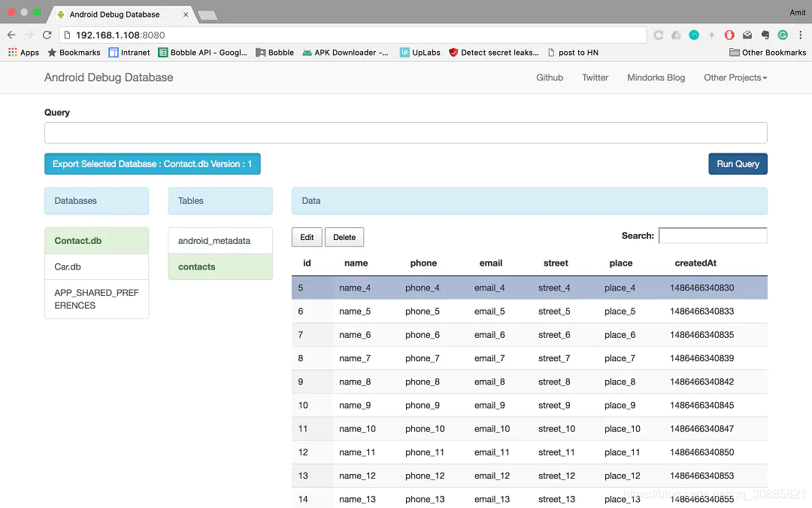Open the mail envelope extension icon
812x508 pixels.
(x=747, y=35)
